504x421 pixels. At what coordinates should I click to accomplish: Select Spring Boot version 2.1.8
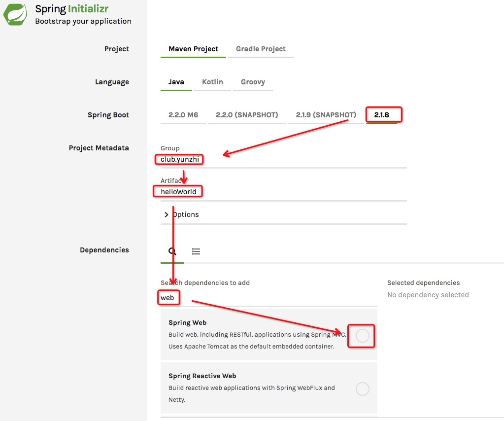(x=381, y=115)
